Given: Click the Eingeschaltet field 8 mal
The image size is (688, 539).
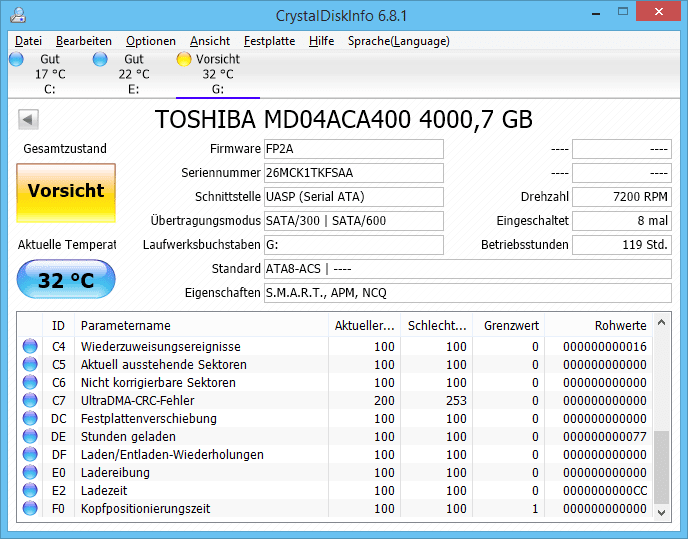Looking at the screenshot, I should tap(622, 221).
